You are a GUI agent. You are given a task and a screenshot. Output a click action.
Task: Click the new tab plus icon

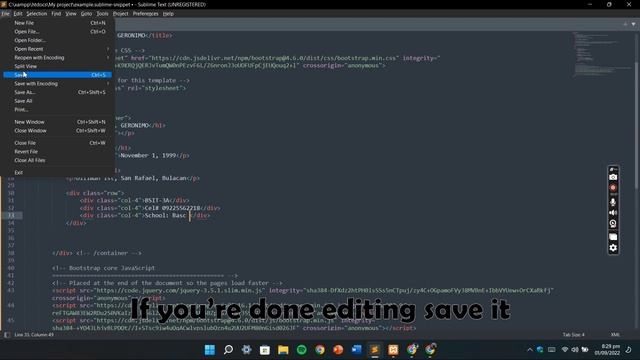[625, 24]
